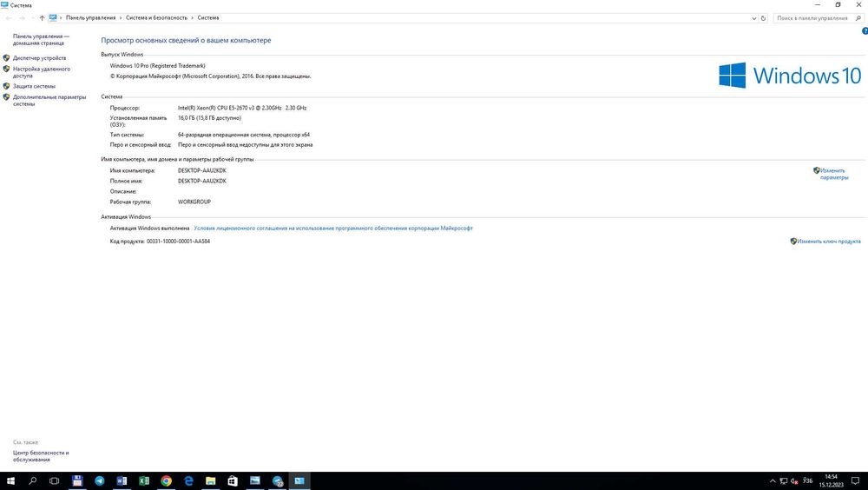Click the muted volume tray icon
The image size is (868, 490).
794,481
